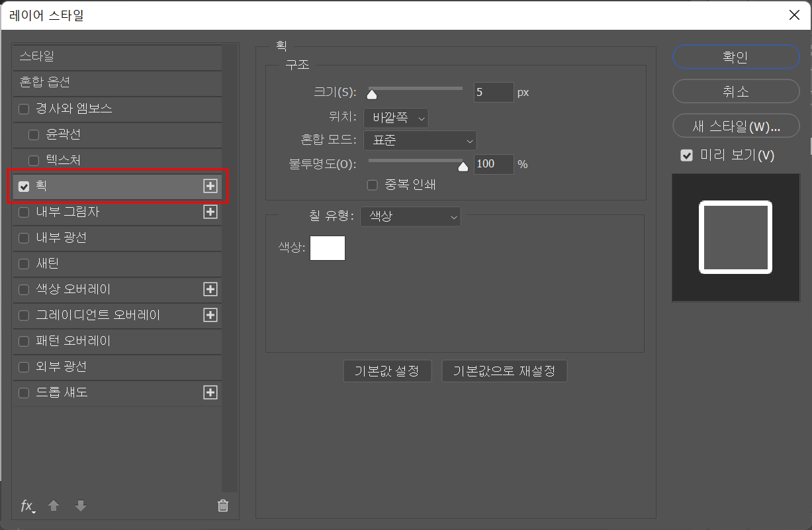Enable the 새틴 checkbox

pyautogui.click(x=24, y=264)
